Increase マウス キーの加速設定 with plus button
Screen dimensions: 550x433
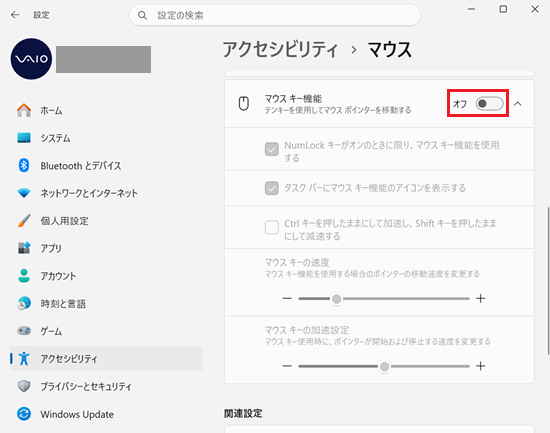pos(481,366)
